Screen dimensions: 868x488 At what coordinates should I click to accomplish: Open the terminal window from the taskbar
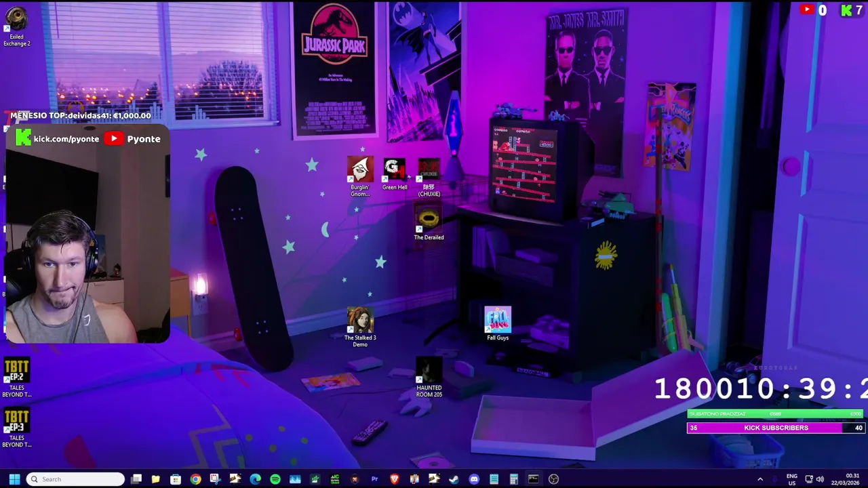(x=534, y=479)
